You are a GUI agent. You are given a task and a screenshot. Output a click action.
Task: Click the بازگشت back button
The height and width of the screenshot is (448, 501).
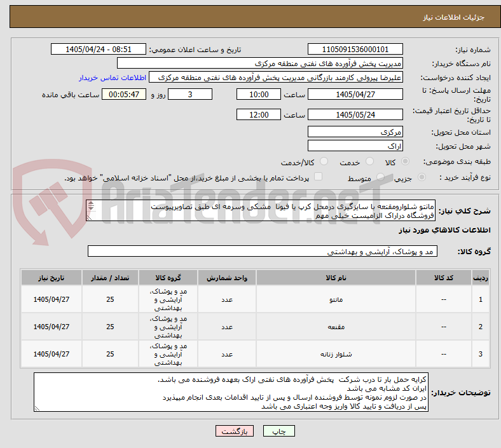point(235,431)
